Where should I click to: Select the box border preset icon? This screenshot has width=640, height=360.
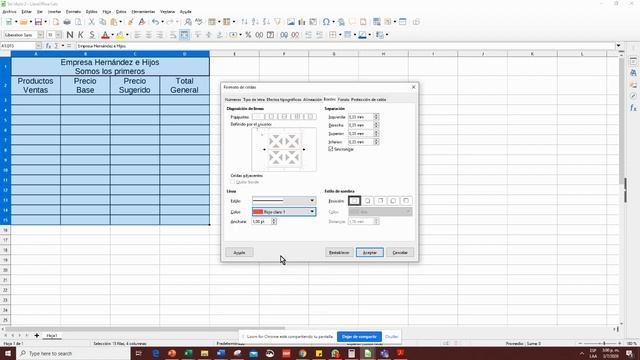(272, 117)
